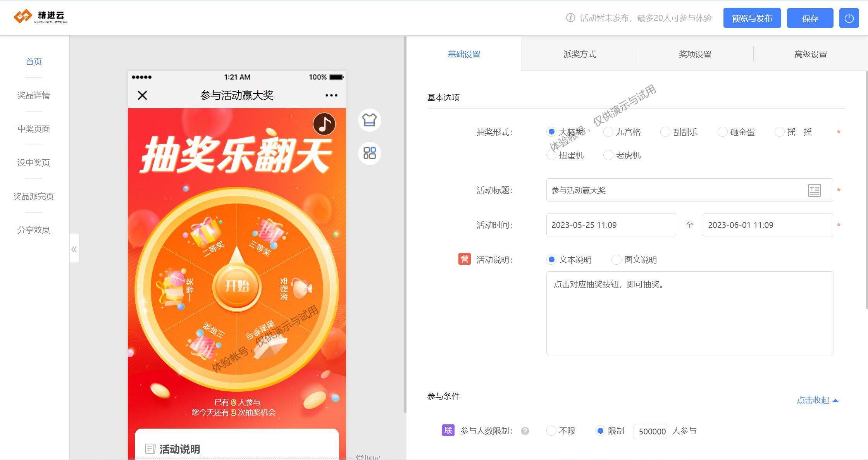
Task: Click the 基本选项 section heading
Action: (x=443, y=98)
